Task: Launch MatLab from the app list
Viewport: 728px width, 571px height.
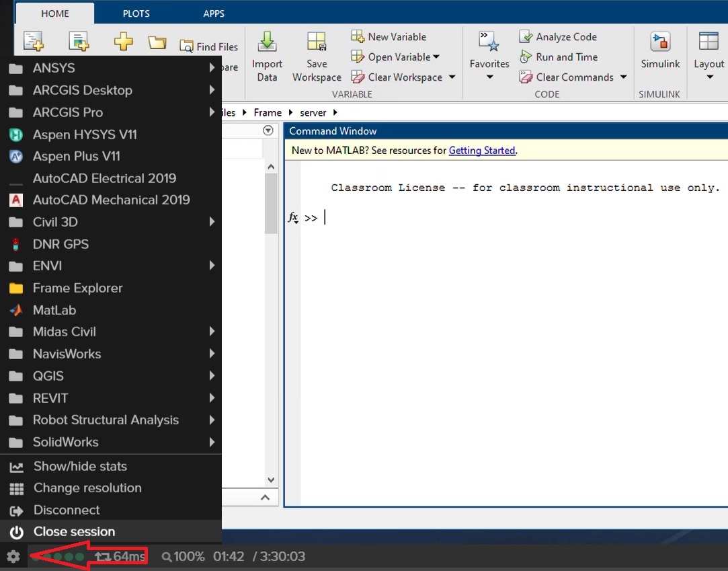Action: pyautogui.click(x=54, y=310)
